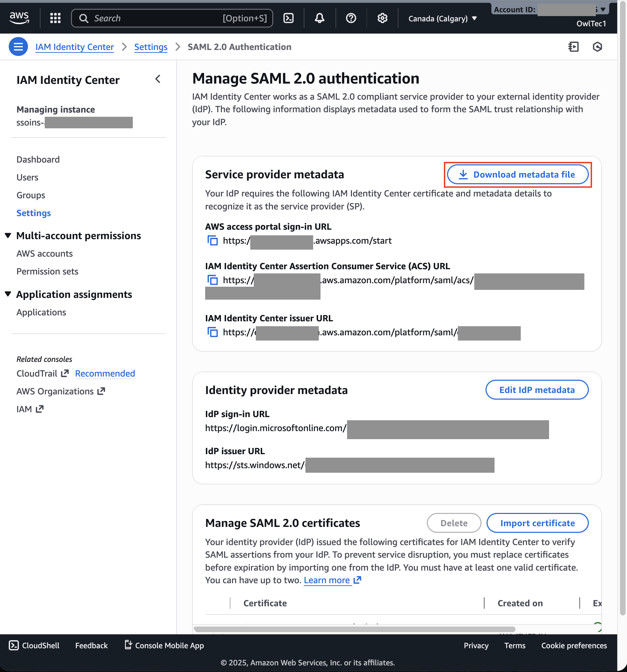
Task: Open the side panel icon next to breadcrumb
Action: pyautogui.click(x=574, y=47)
